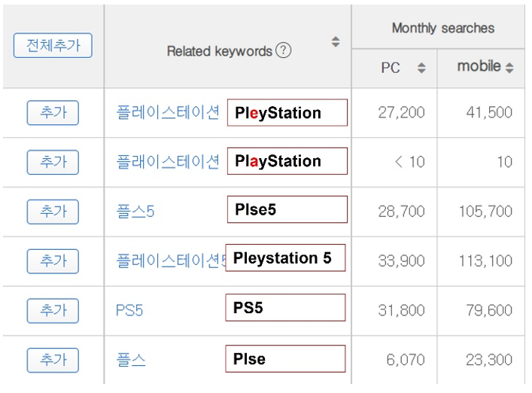Open the 플스 keyword link in the 6,070 row

pos(131,360)
